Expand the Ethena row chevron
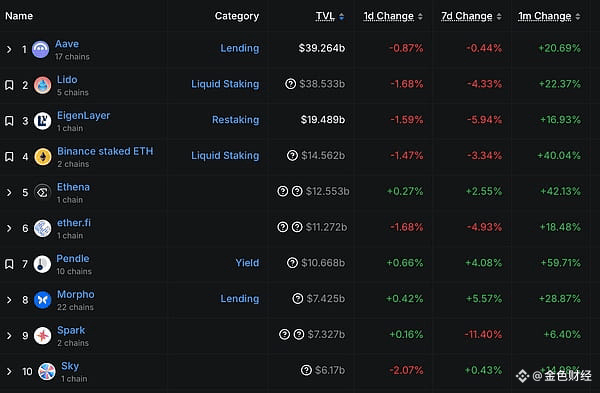This screenshot has width=600, height=393. tap(9, 192)
